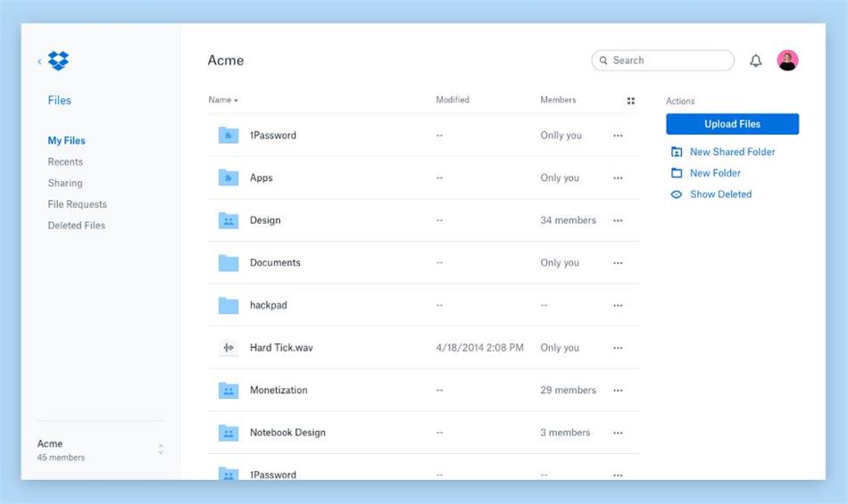The image size is (848, 504).
Task: Open the notifications bell
Action: (756, 61)
